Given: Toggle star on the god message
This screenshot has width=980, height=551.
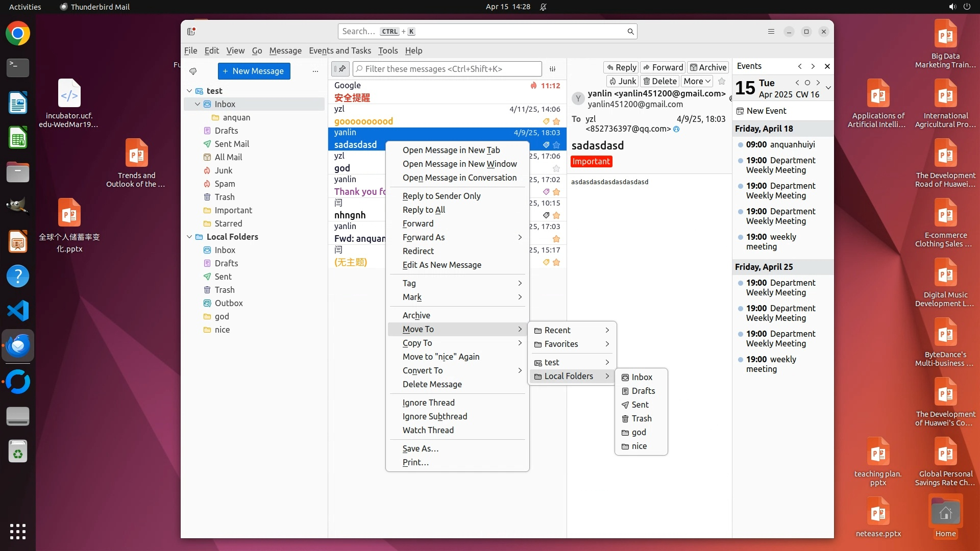Looking at the screenshot, I should click(x=556, y=168).
